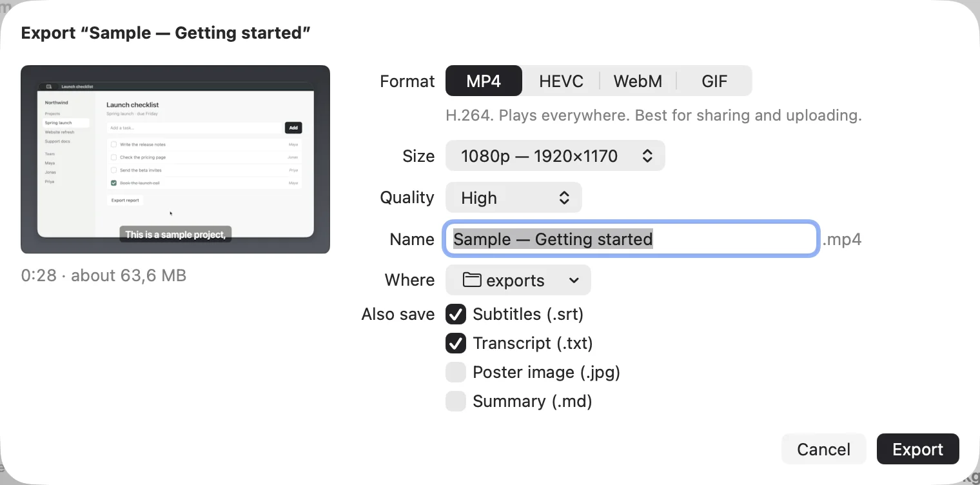Screen dimensions: 980x485
Task: Choose the WebM format option
Action: [638, 81]
